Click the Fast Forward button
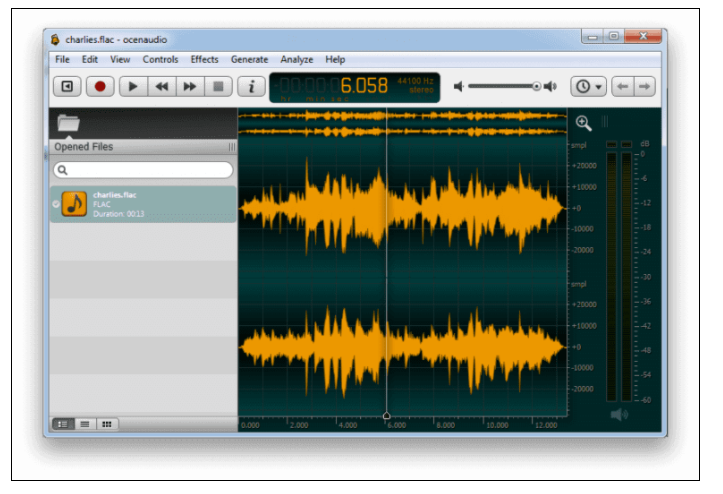This screenshot has height=494, width=723. pos(190,87)
